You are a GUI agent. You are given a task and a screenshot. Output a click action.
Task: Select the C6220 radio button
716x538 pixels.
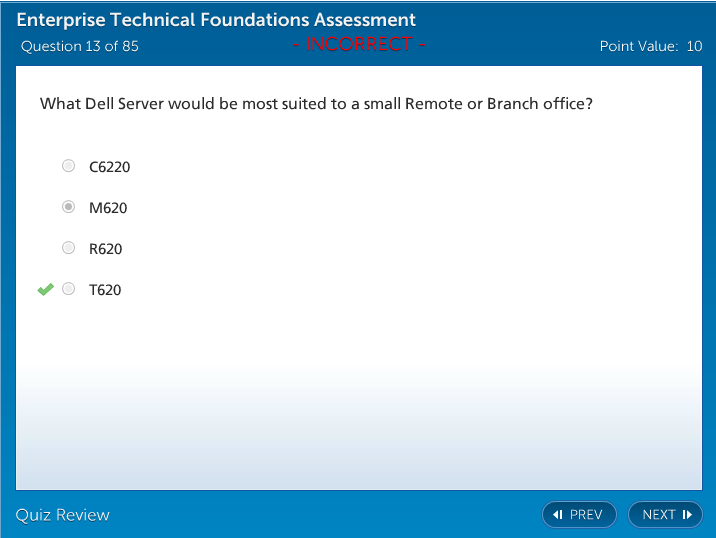68,166
